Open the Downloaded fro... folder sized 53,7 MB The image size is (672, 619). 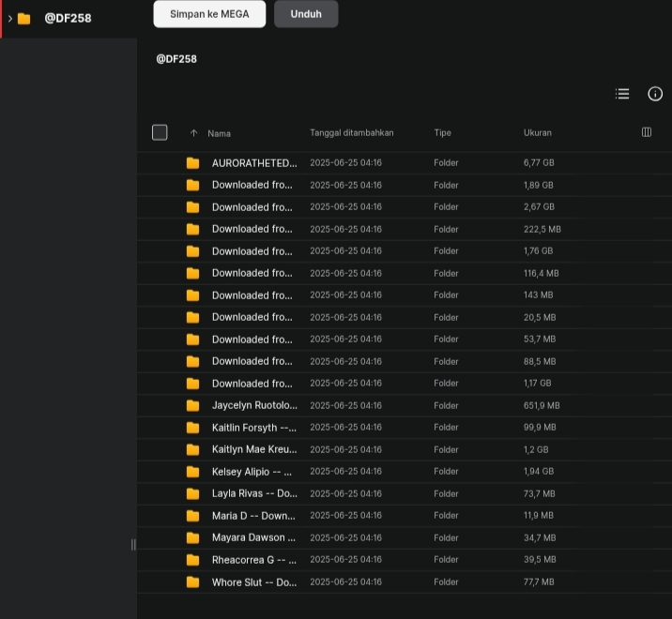click(252, 340)
